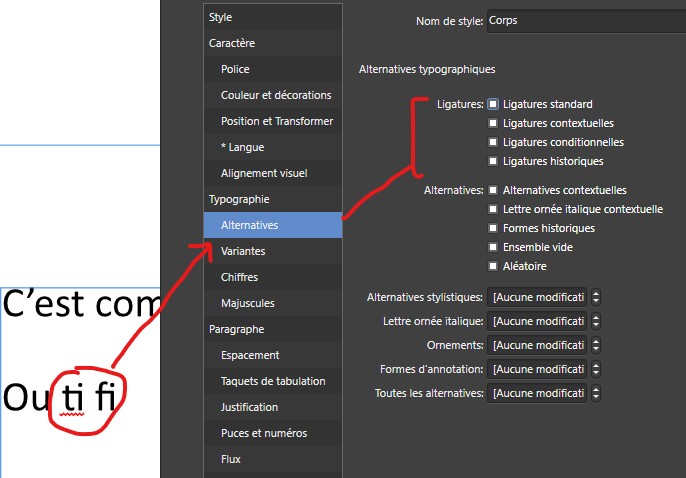Screen dimensions: 686x478
Task: Open Taquets de tabulation settings
Action: pyautogui.click(x=273, y=381)
